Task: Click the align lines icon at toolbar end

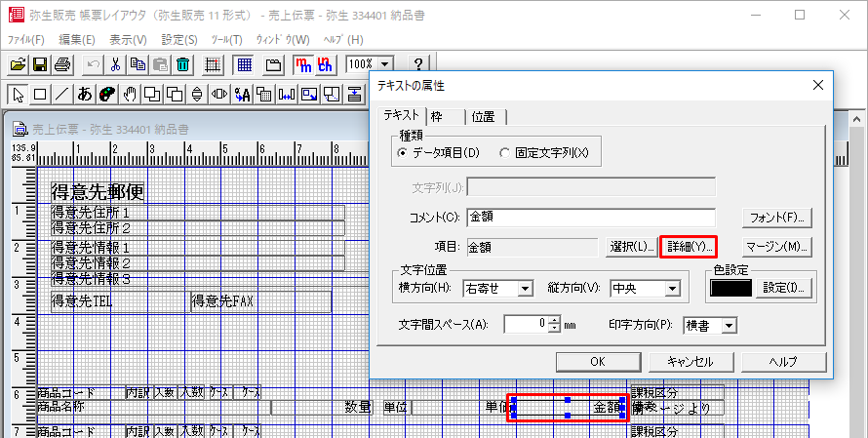Action: [x=354, y=95]
